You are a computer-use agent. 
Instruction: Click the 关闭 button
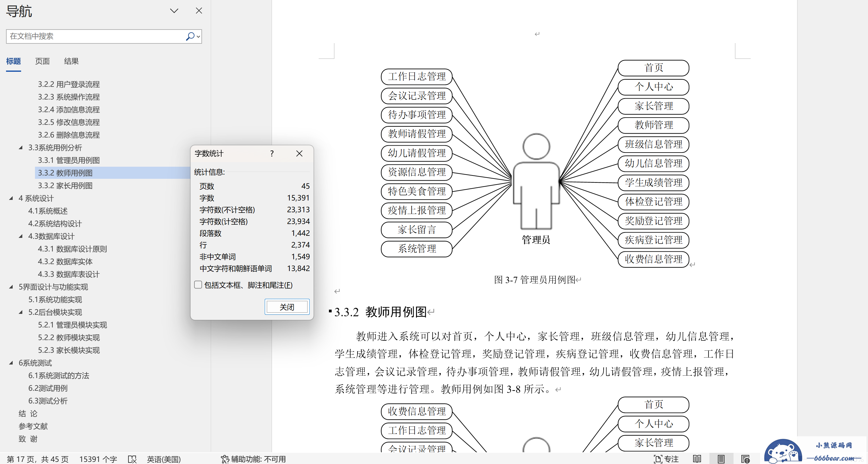pyautogui.click(x=287, y=307)
